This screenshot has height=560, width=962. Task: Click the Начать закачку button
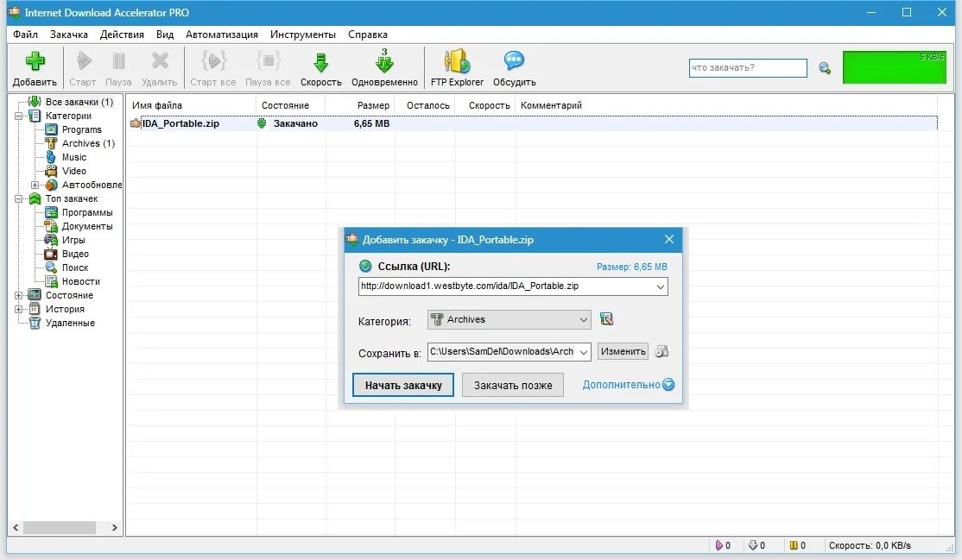tap(402, 385)
